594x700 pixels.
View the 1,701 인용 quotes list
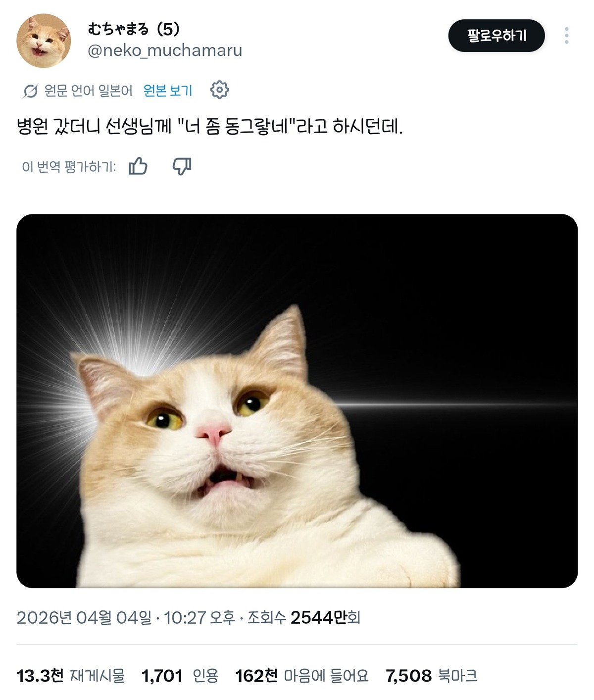coord(180,675)
